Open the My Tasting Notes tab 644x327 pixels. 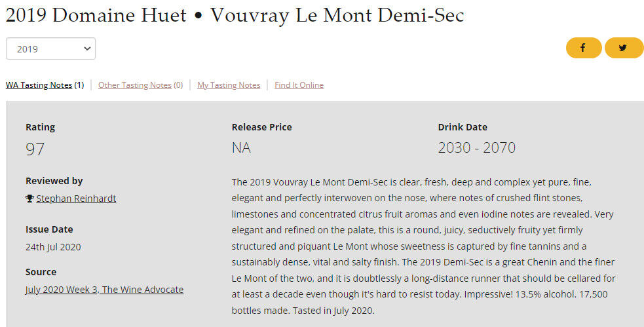[229, 85]
